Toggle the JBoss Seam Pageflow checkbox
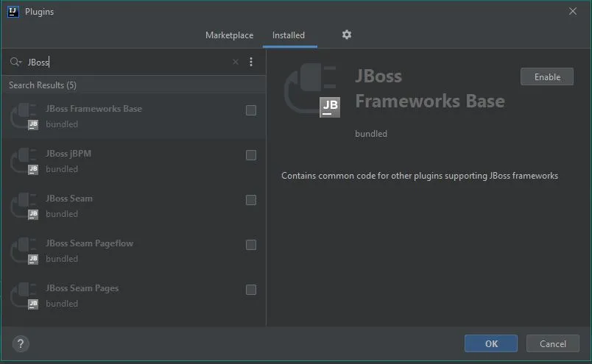 pyautogui.click(x=251, y=245)
